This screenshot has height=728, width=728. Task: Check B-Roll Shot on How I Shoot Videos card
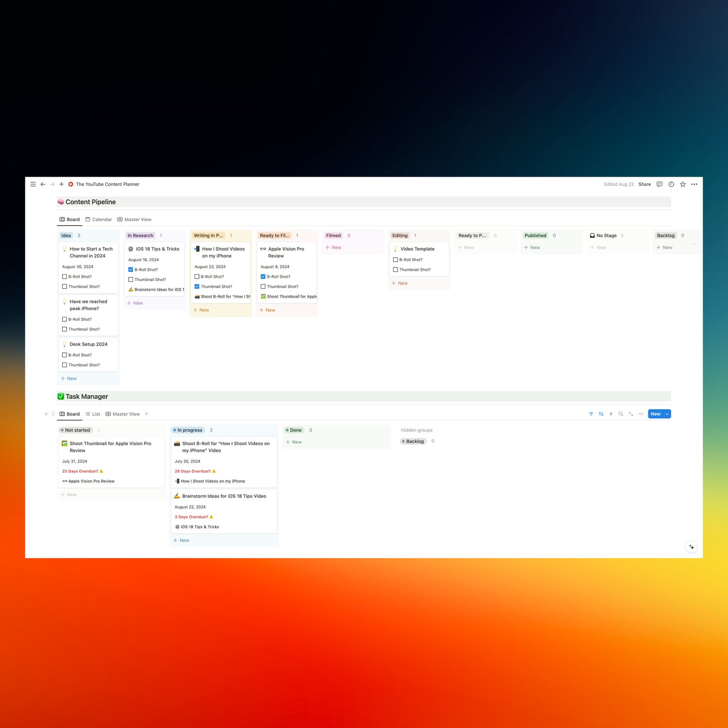click(x=197, y=277)
